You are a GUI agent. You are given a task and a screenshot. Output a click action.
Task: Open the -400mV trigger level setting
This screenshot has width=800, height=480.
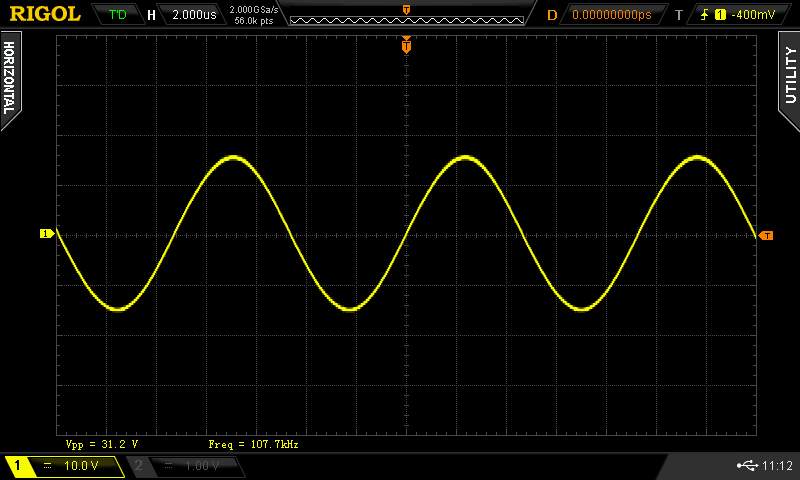click(x=752, y=15)
